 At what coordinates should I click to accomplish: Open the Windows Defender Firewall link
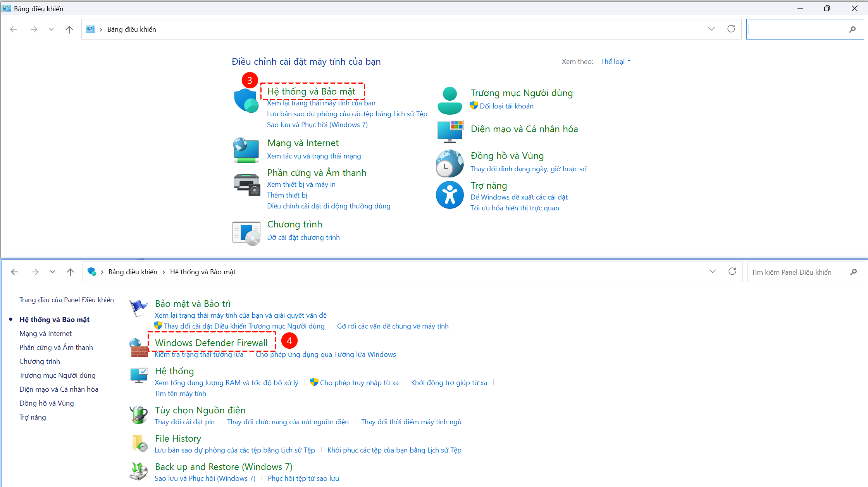tap(211, 343)
